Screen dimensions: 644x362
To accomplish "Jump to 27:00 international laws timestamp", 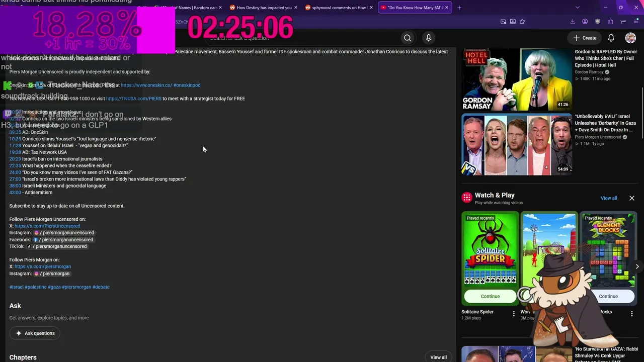I will 15,179.
